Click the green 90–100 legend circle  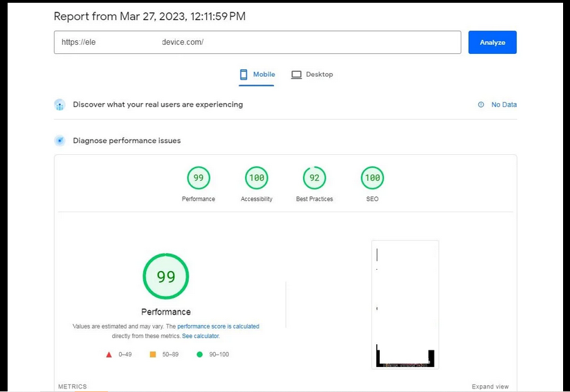click(200, 355)
